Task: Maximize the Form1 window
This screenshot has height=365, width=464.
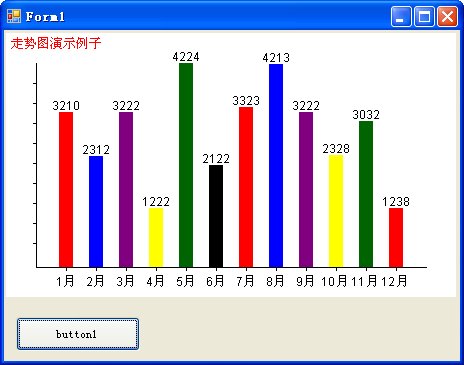Action: pos(424,16)
